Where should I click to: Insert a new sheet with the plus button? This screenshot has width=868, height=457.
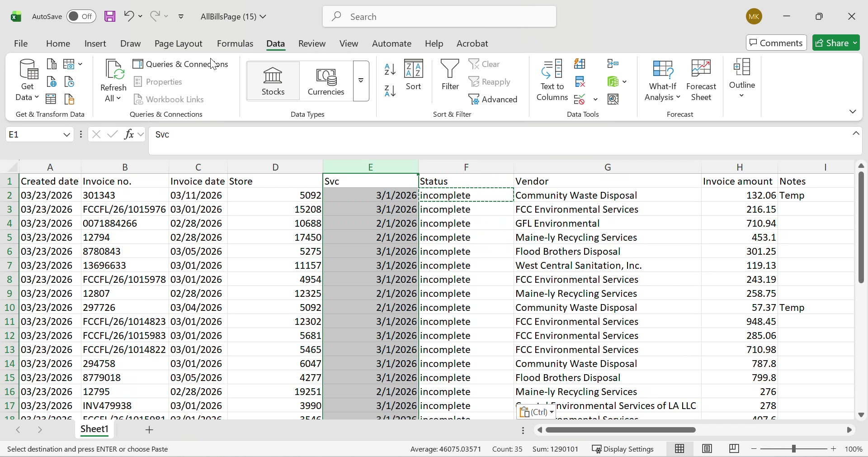click(149, 430)
